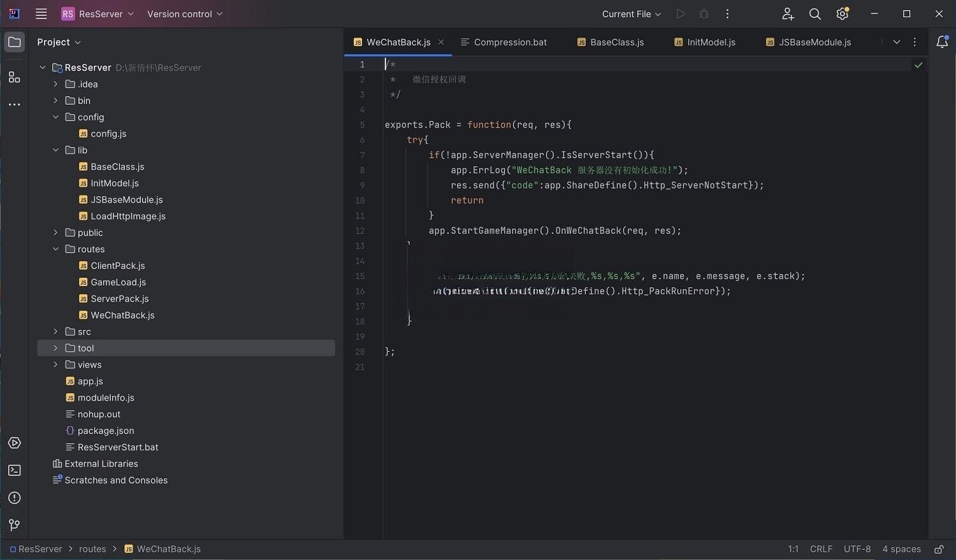Toggle the Project tool window button

point(14,42)
